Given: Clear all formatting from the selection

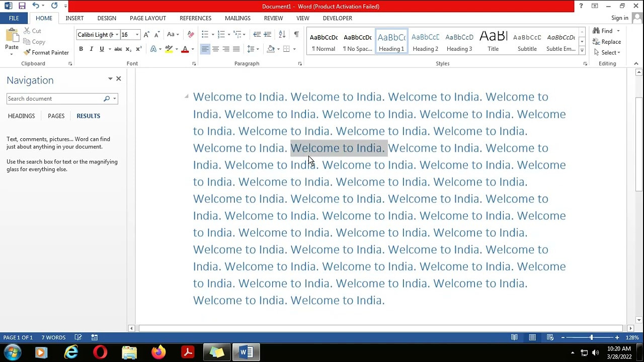Looking at the screenshot, I should (191, 34).
